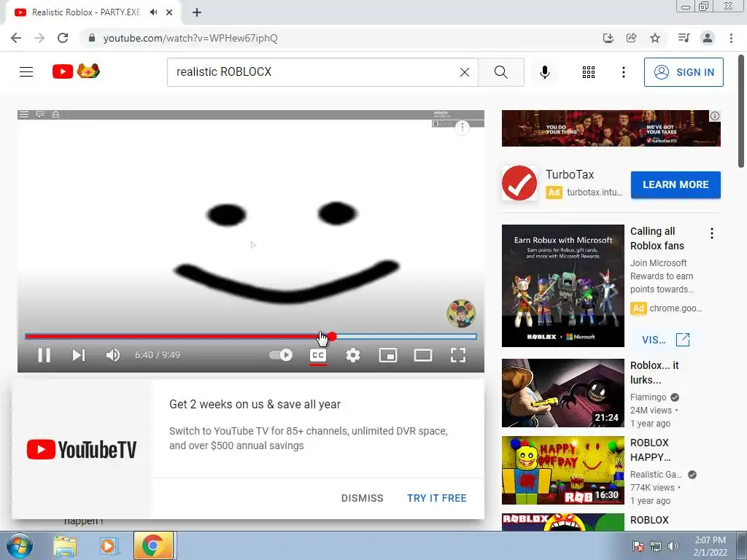Open the network icon in system tray
Image resolution: width=747 pixels, height=560 pixels.
click(656, 546)
